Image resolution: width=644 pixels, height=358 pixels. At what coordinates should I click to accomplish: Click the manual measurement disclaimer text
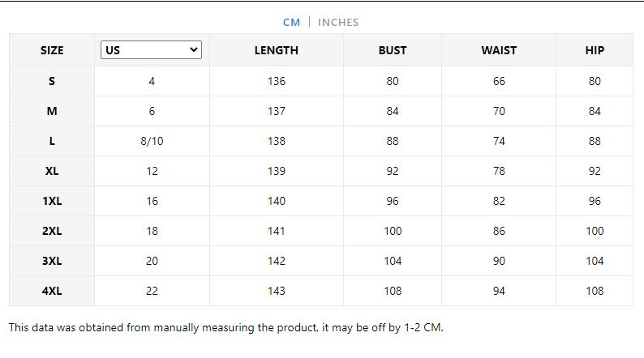[x=225, y=328]
